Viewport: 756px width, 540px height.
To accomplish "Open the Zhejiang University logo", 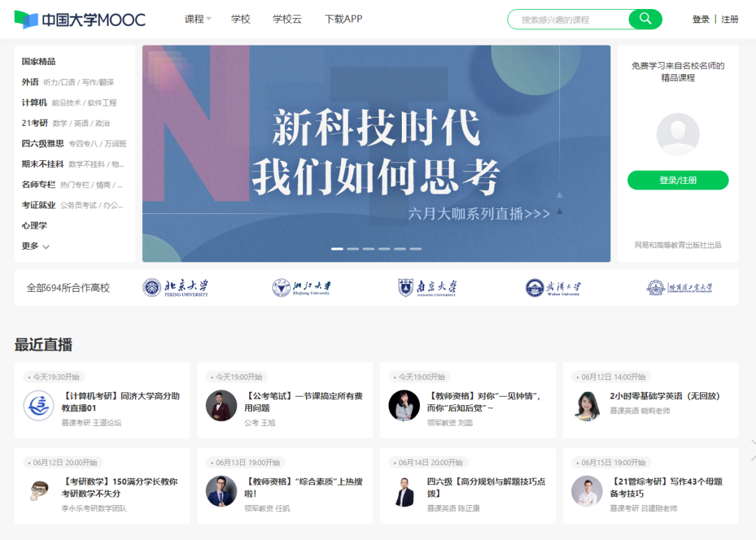I will point(302,287).
